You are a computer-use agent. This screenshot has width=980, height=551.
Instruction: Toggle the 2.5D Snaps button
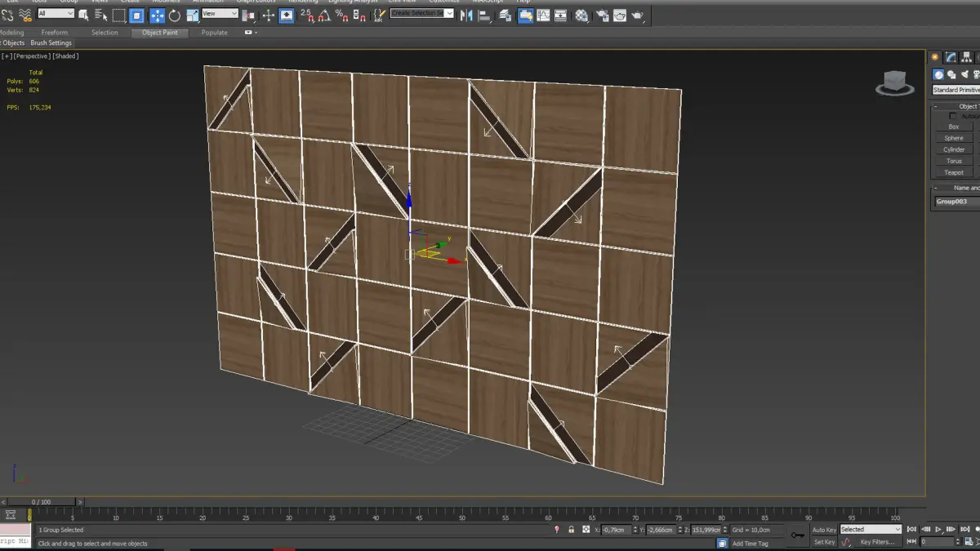[307, 15]
